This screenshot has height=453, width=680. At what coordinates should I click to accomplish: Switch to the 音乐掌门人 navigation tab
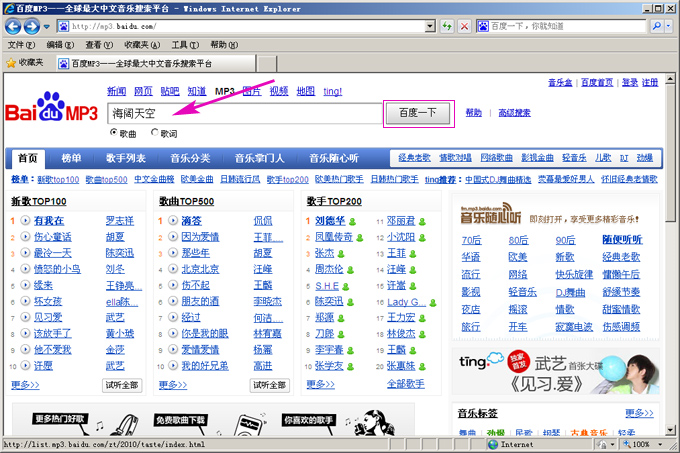click(259, 158)
